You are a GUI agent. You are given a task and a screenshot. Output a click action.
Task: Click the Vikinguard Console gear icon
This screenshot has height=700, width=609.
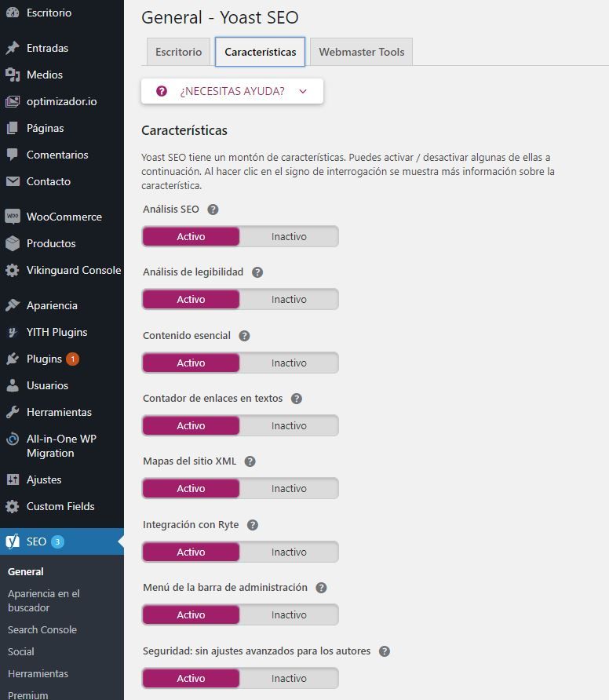13,270
